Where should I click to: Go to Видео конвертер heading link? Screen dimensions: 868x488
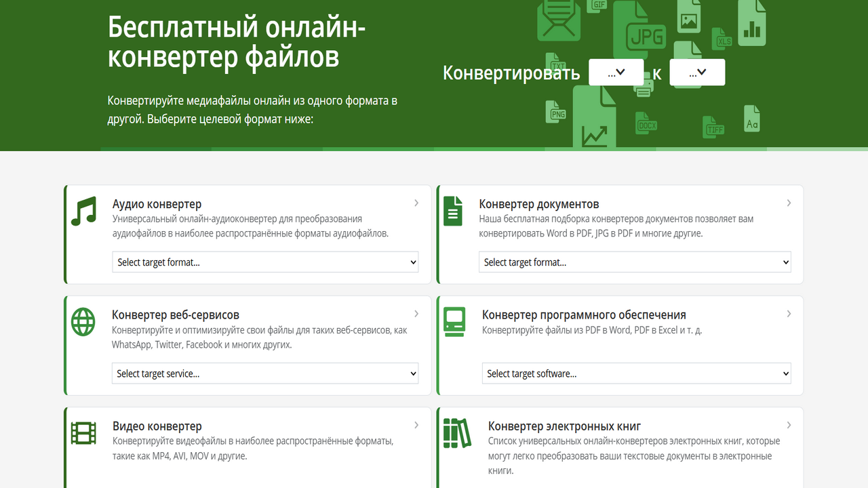(157, 426)
